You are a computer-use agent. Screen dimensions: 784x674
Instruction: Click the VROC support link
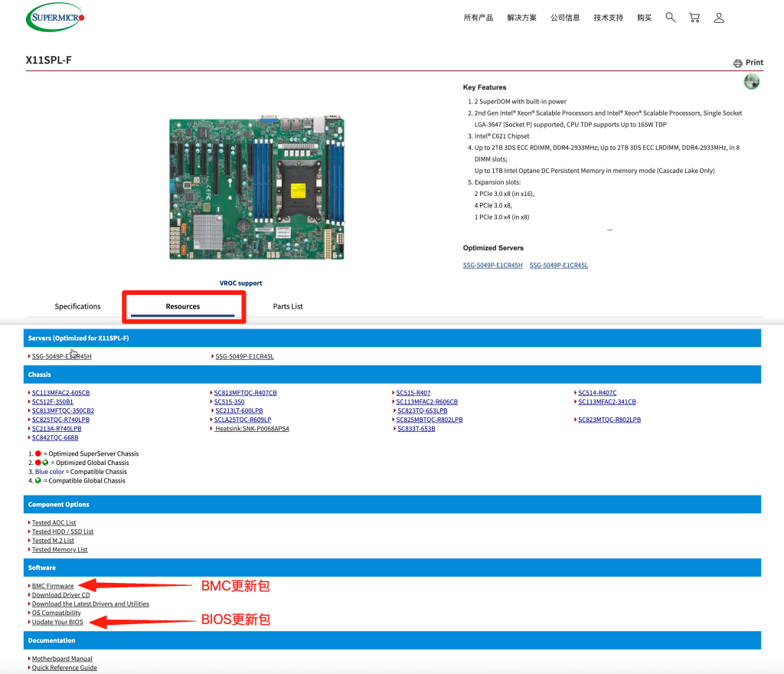click(240, 283)
